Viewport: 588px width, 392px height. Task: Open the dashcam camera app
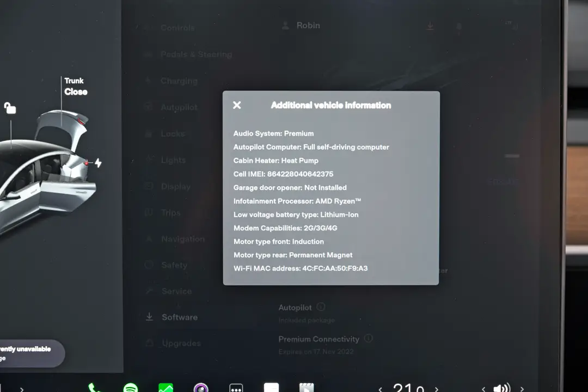(x=201, y=388)
